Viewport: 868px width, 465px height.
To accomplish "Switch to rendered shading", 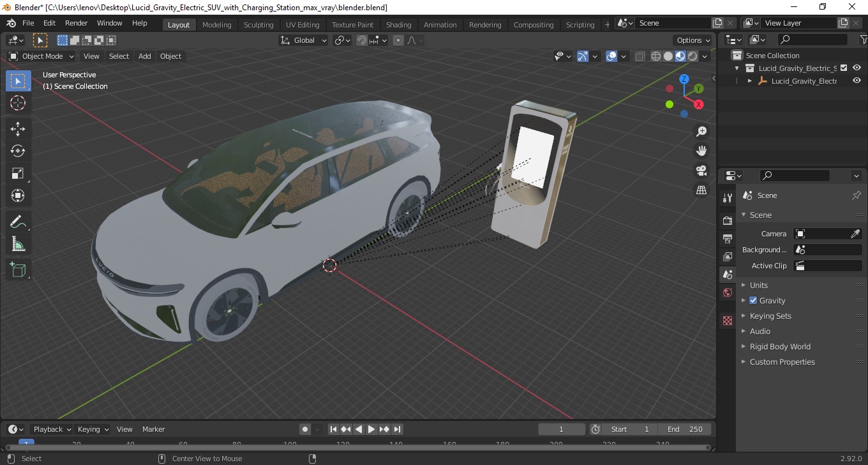I will click(x=692, y=56).
